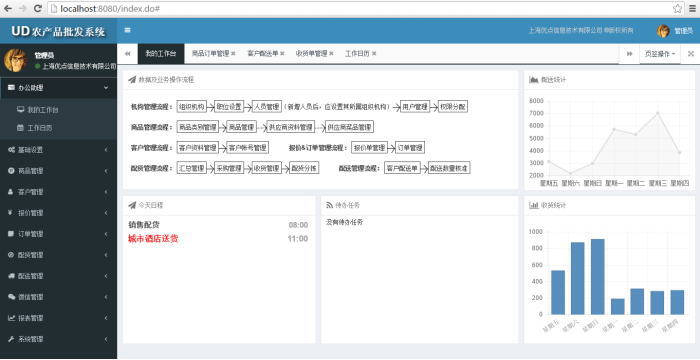
Task: Click the WeChat icon for 微信管理
Action: (12, 297)
